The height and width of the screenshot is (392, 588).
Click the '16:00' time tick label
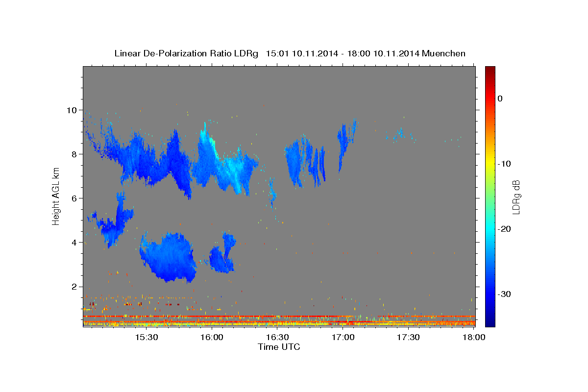212,337
